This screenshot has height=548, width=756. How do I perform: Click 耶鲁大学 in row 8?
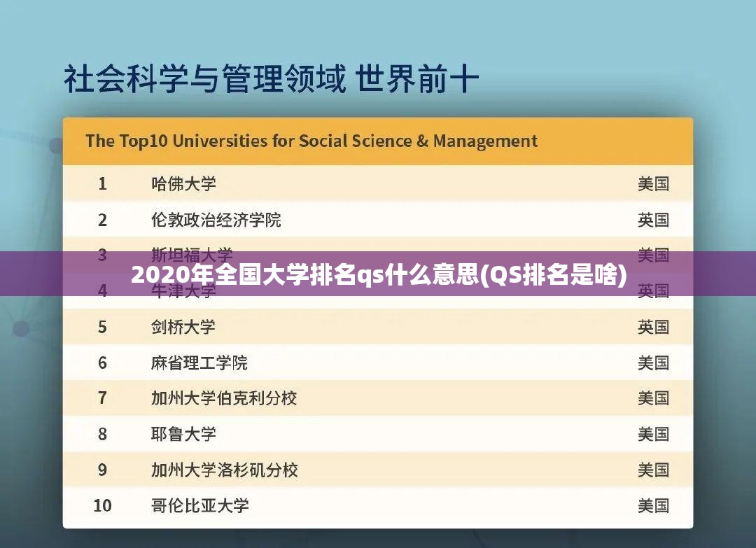click(x=183, y=434)
